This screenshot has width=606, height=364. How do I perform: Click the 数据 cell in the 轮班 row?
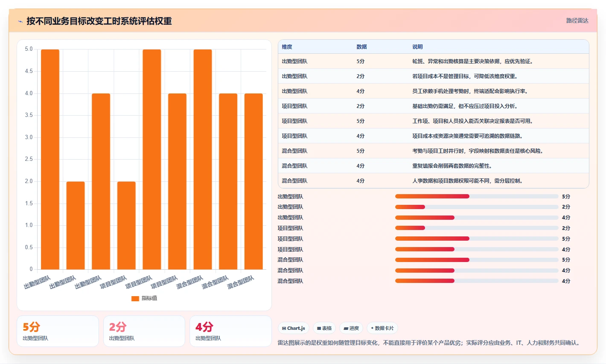[361, 61]
